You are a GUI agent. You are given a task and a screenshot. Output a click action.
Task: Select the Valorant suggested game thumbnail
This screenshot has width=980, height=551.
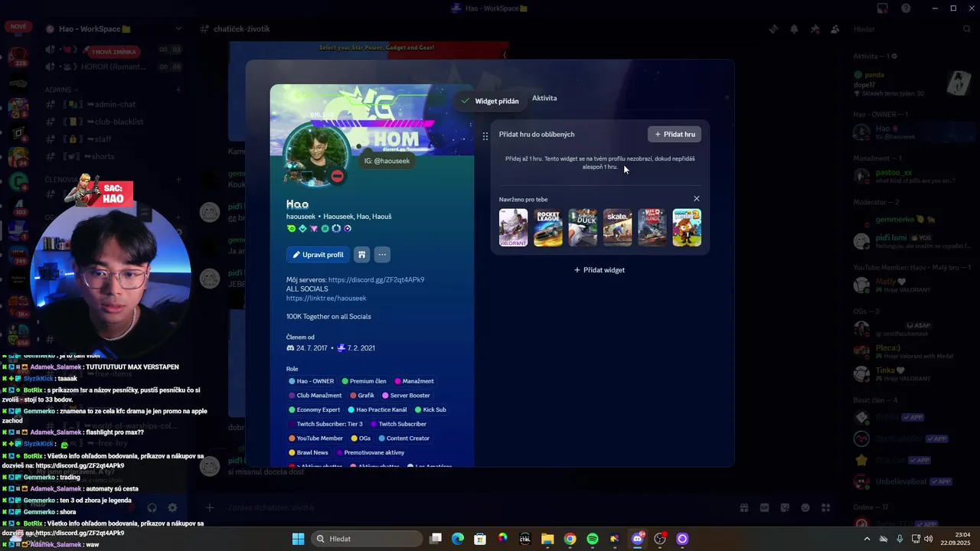click(x=513, y=227)
